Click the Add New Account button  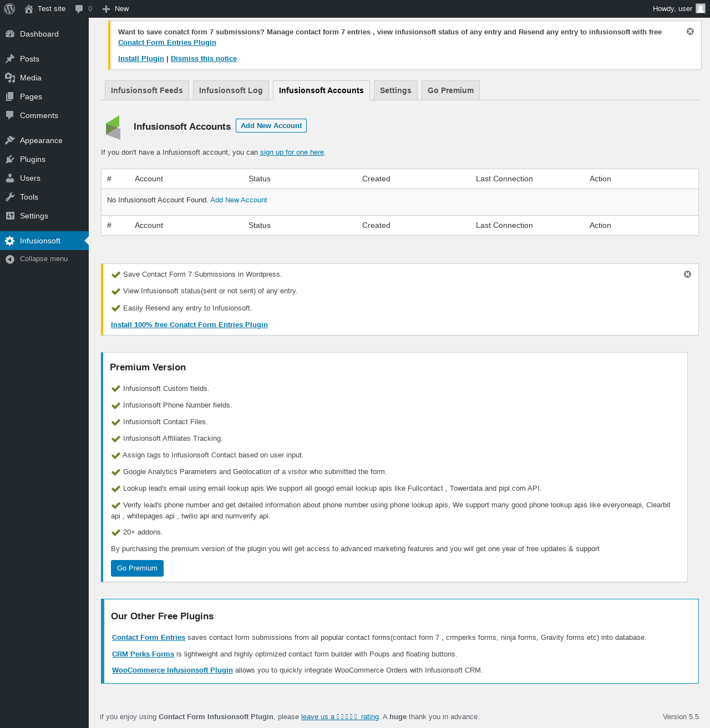[271, 126]
